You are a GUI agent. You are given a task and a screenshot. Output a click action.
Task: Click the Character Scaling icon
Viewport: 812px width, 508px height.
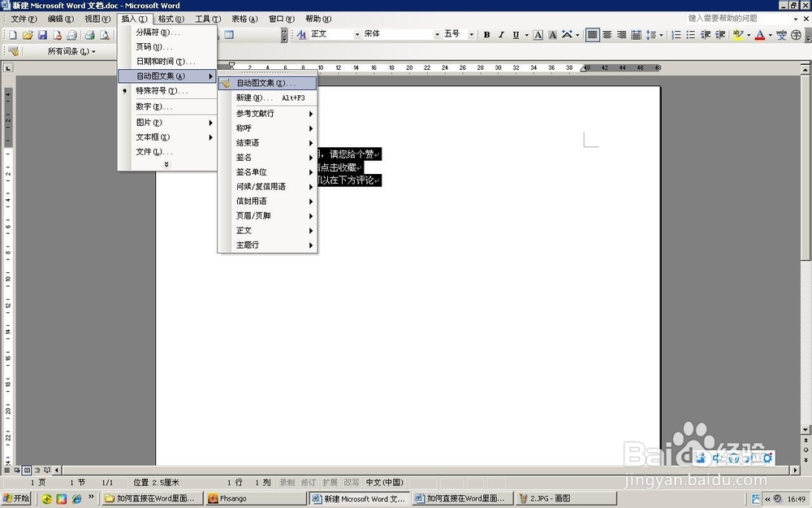tap(567, 35)
